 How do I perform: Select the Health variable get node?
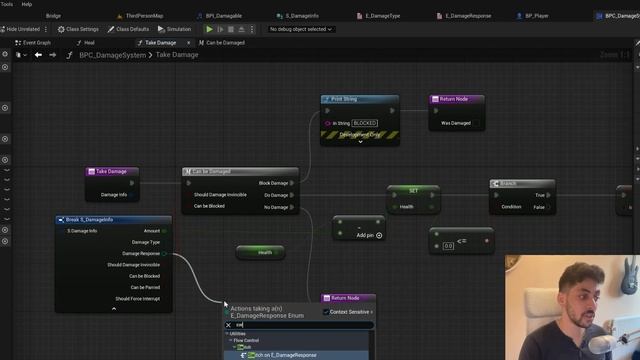(260, 253)
